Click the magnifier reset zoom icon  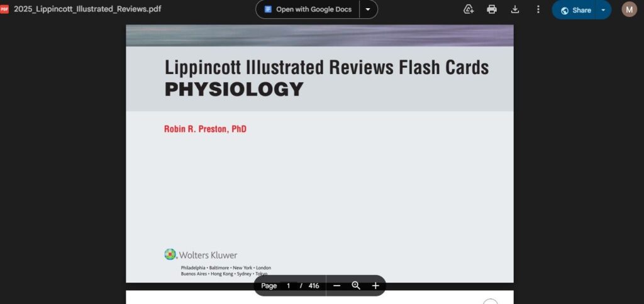click(x=356, y=286)
